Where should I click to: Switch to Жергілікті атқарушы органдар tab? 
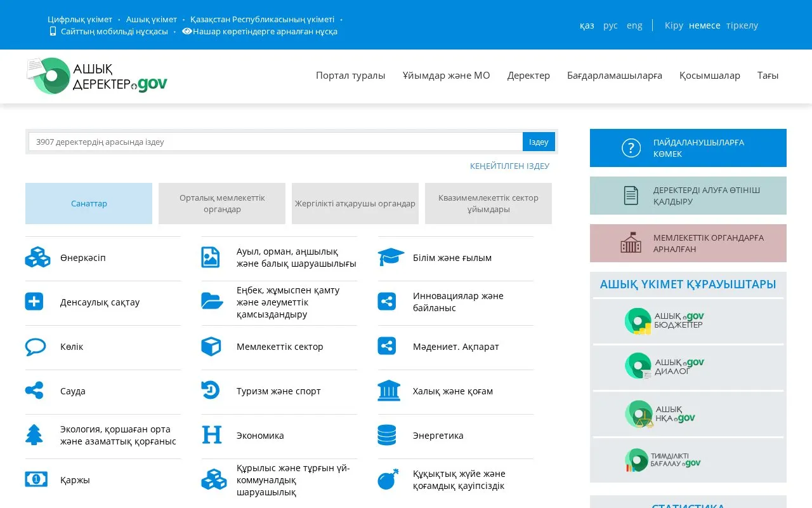pyautogui.click(x=355, y=203)
